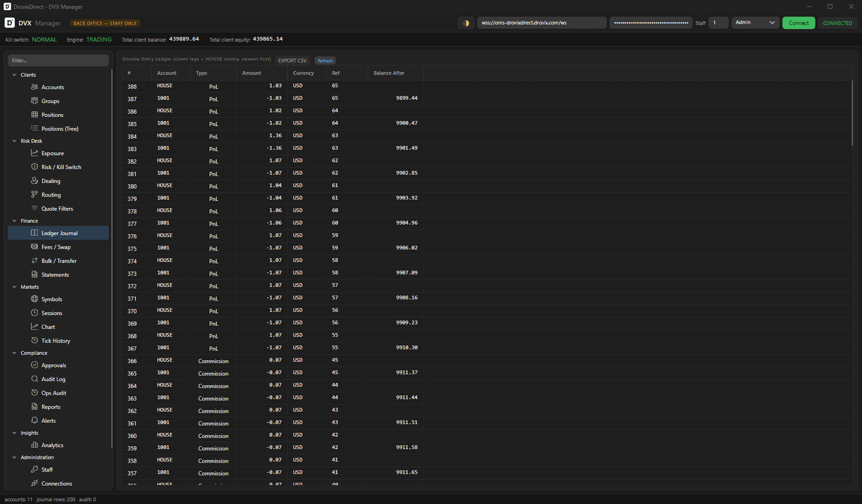862x504 pixels.
Task: Click the Ledger Journal book icon
Action: (34, 233)
